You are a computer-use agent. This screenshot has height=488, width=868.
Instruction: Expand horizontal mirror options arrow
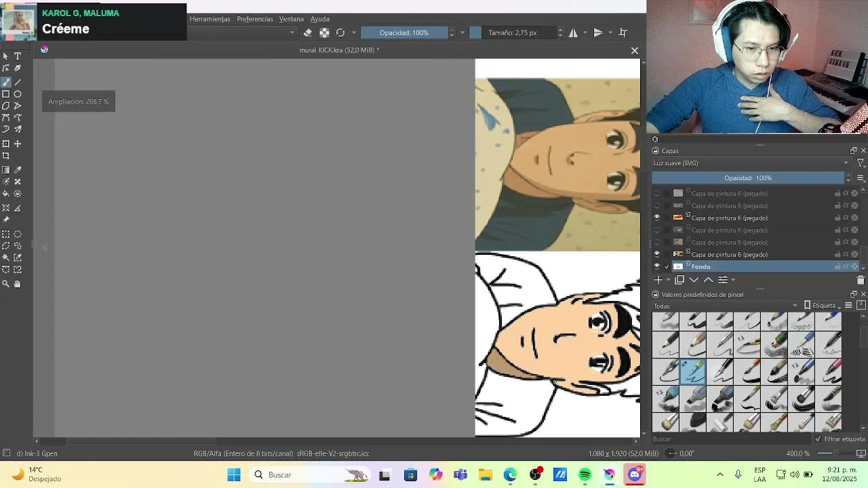[585, 33]
